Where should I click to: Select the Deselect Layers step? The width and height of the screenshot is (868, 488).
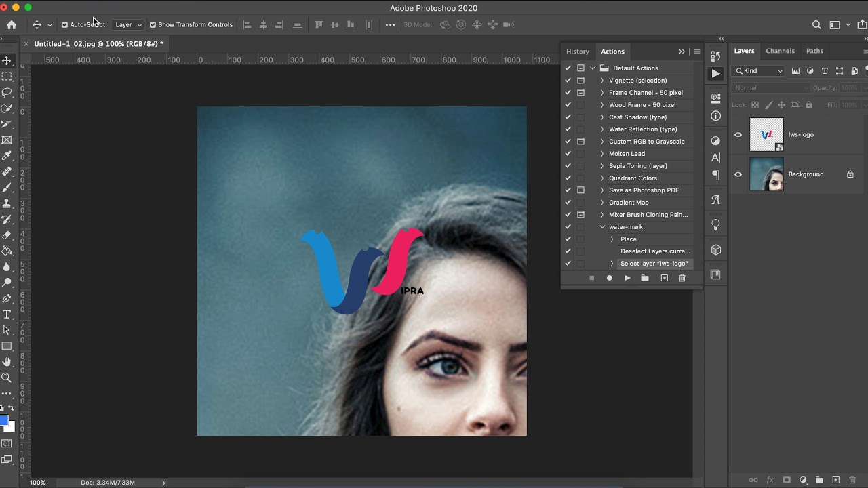[655, 251]
